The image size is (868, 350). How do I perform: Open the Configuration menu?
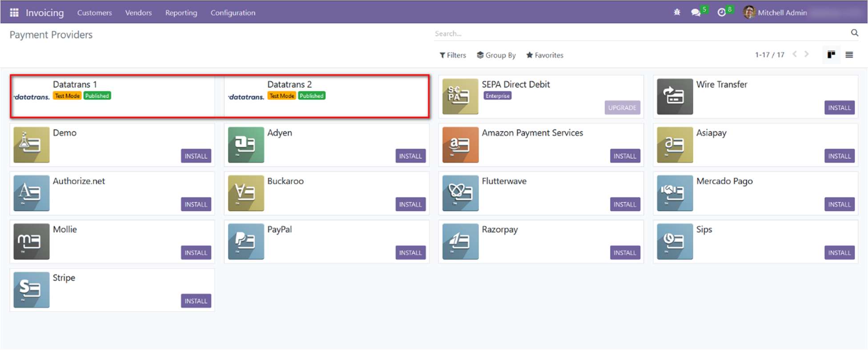233,13
